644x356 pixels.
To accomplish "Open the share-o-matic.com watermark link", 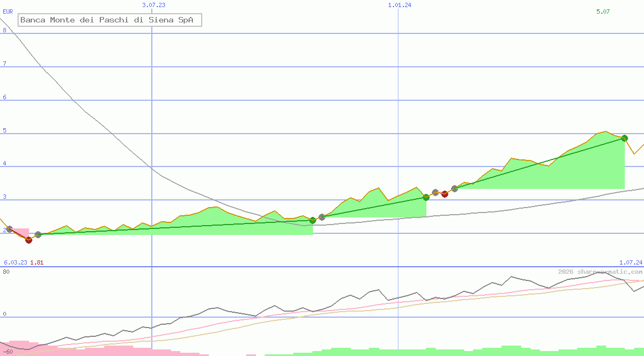I will 600,272.
